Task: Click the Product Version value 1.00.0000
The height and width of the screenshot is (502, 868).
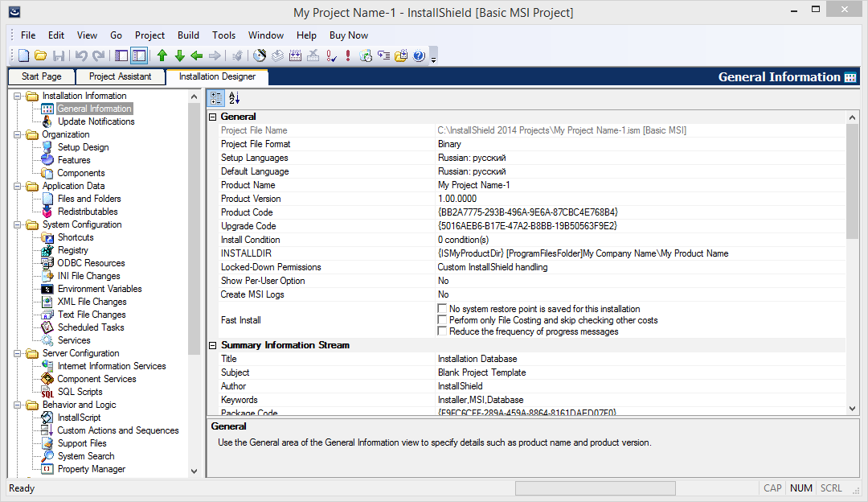Action: tap(457, 199)
